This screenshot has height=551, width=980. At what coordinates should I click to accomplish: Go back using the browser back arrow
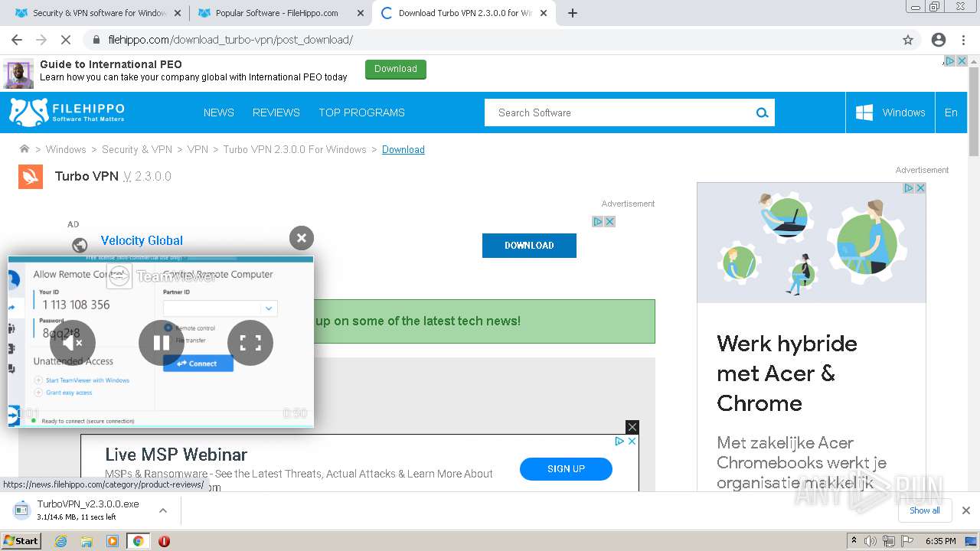[x=17, y=40]
